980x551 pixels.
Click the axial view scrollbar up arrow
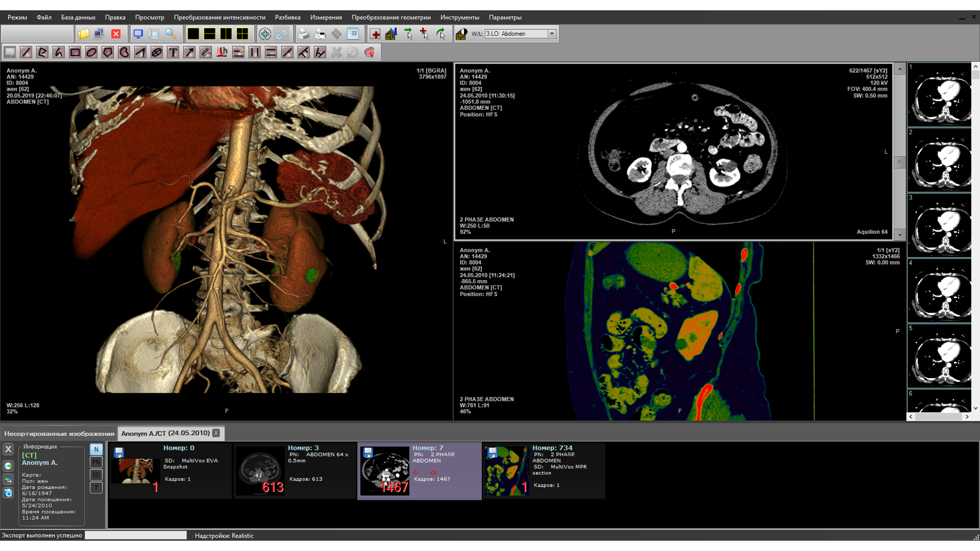click(900, 69)
